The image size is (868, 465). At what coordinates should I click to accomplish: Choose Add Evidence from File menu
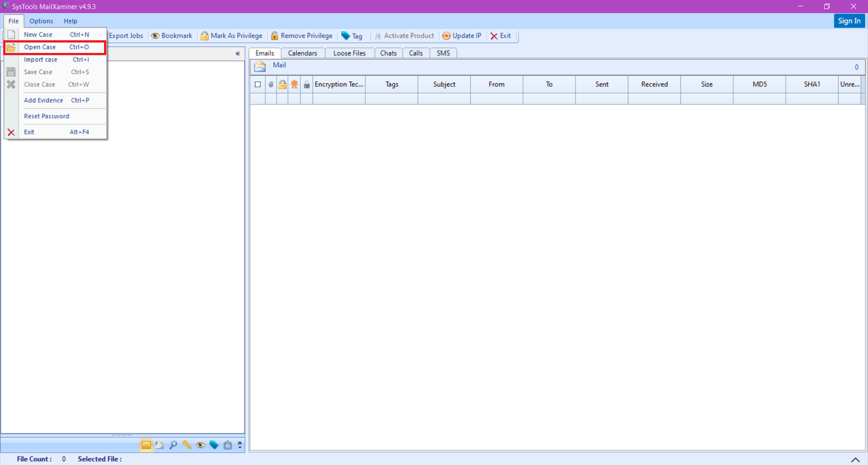coord(43,100)
